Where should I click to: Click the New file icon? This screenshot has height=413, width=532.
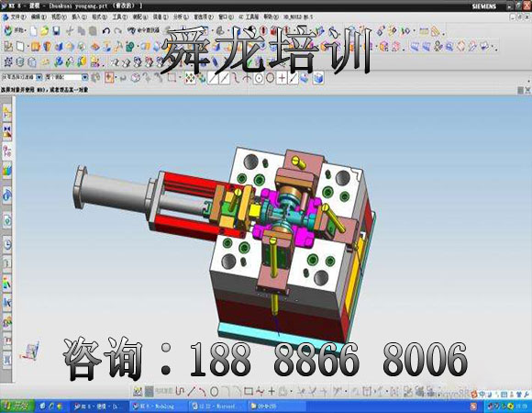pos(34,31)
